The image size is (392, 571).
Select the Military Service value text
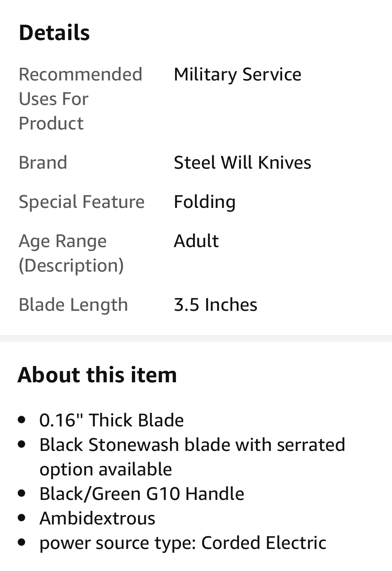pos(237,74)
